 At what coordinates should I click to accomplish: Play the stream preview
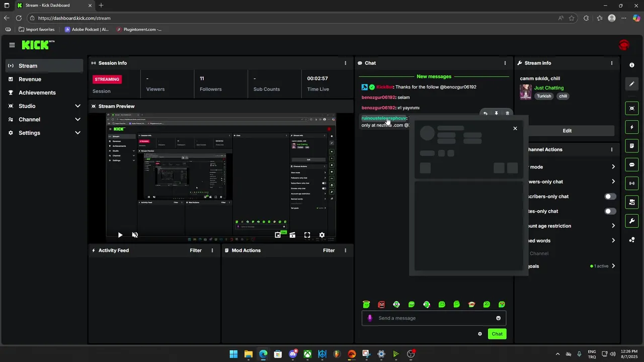point(120,235)
